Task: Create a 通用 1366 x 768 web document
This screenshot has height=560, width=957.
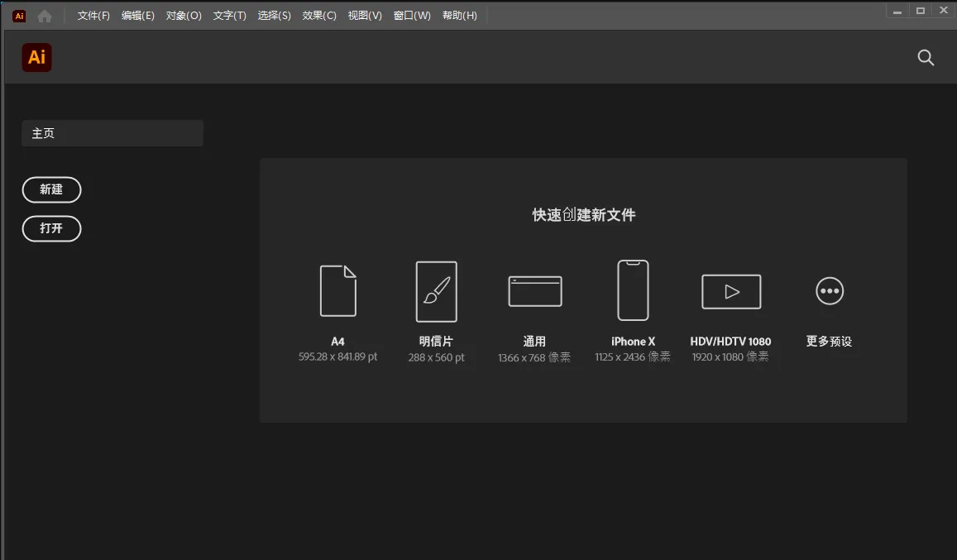Action: pos(534,291)
